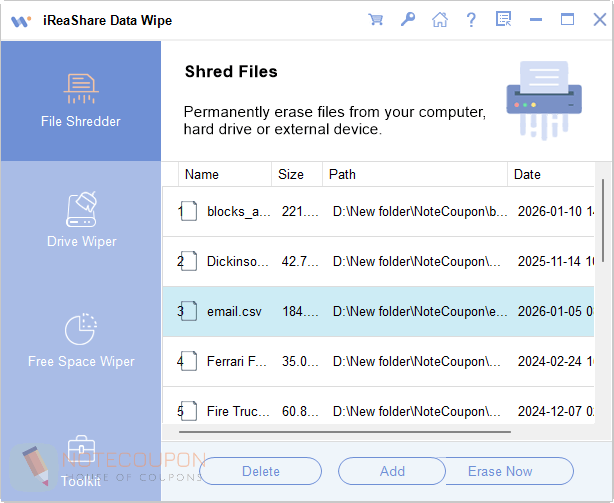The width and height of the screenshot is (614, 503).
Task: Select the Fire Truc... file row
Action: click(378, 406)
